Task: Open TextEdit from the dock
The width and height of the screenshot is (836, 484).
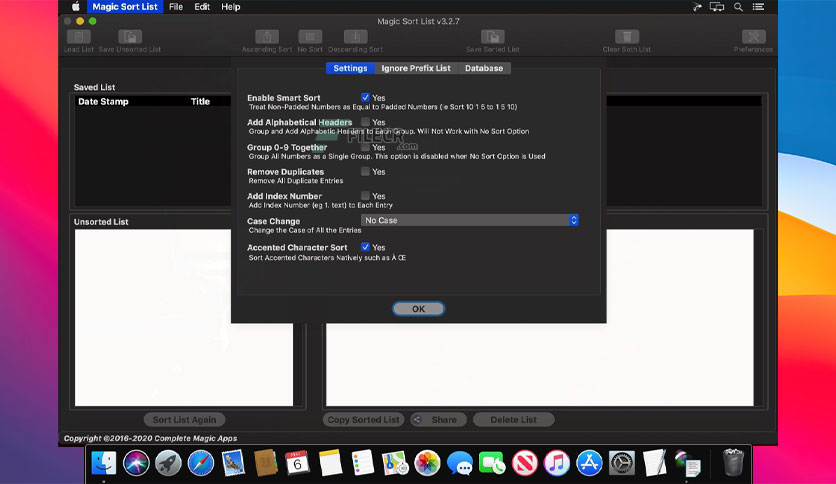Action: (x=654, y=463)
